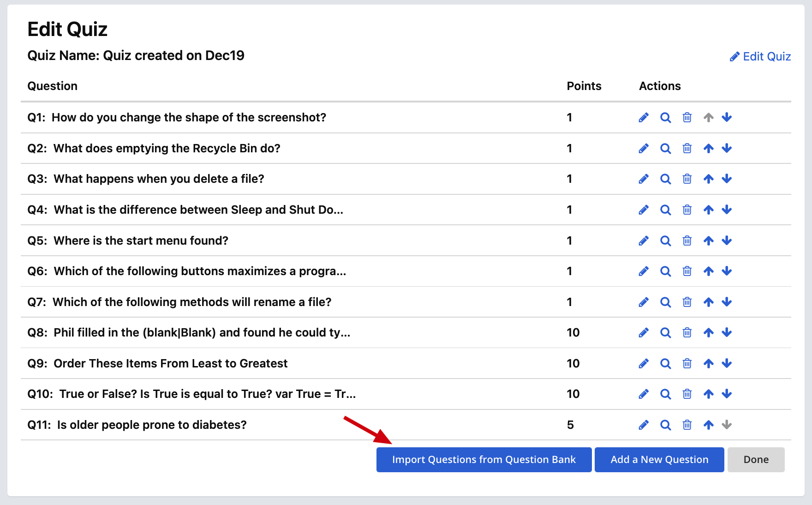Move Q10 down one position

[x=727, y=394]
